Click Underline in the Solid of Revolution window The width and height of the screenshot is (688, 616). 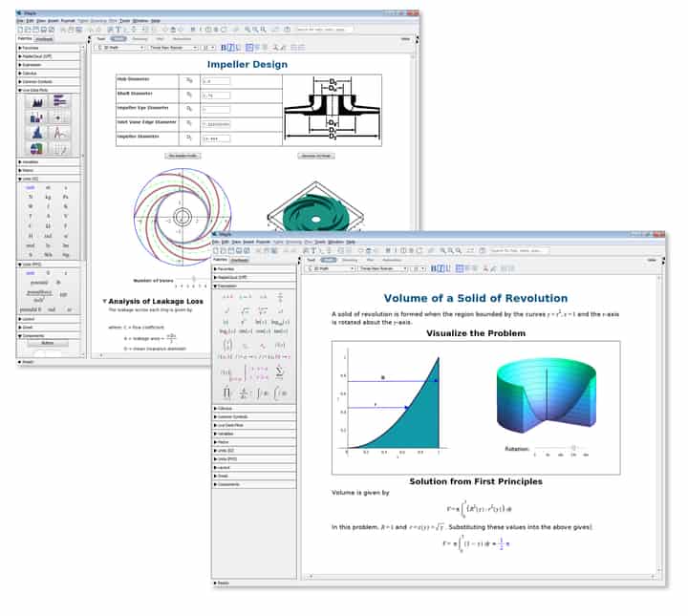point(448,268)
